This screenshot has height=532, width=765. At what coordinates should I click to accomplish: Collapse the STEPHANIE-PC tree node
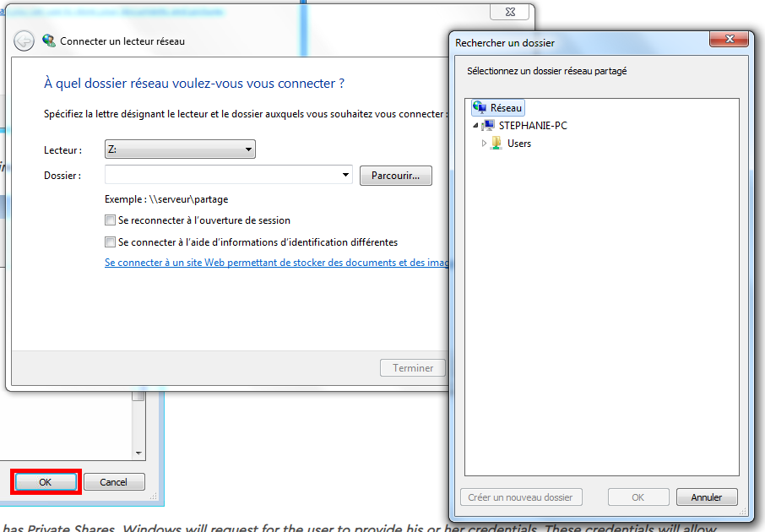pos(475,126)
